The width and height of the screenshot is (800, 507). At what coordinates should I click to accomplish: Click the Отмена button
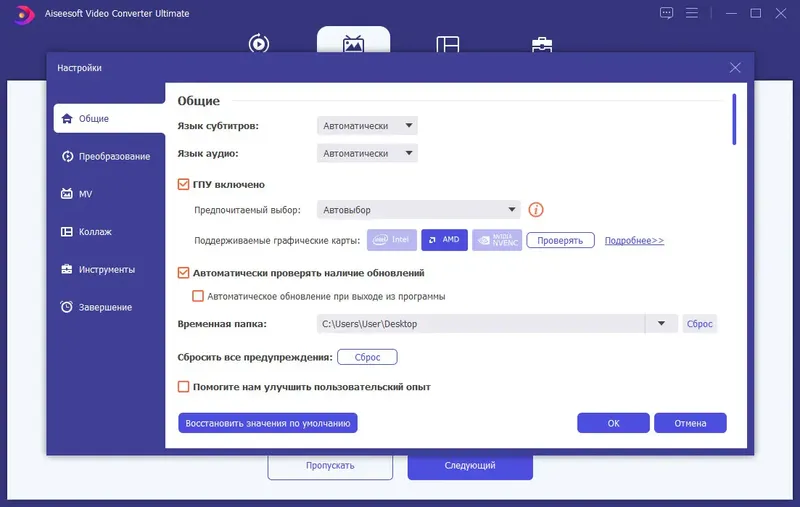tap(690, 423)
